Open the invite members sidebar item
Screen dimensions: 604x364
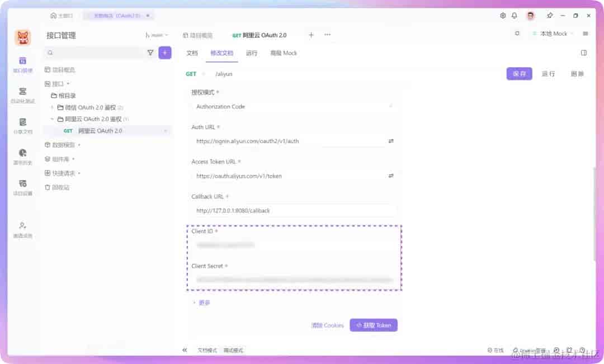point(23,230)
